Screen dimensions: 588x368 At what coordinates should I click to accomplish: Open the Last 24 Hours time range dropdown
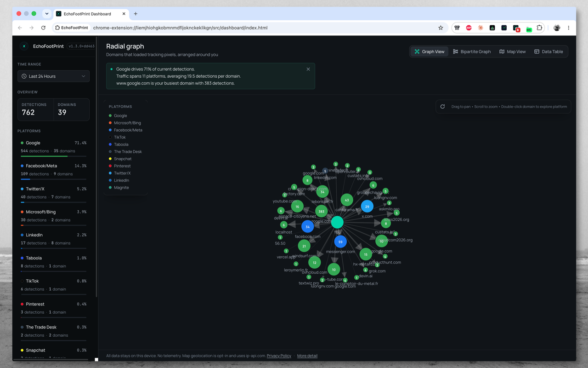[x=53, y=76]
